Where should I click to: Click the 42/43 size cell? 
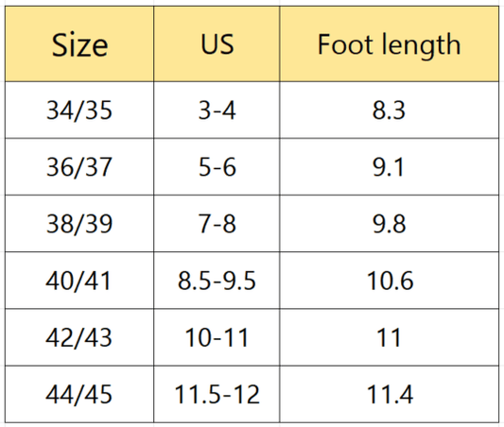pos(79,337)
